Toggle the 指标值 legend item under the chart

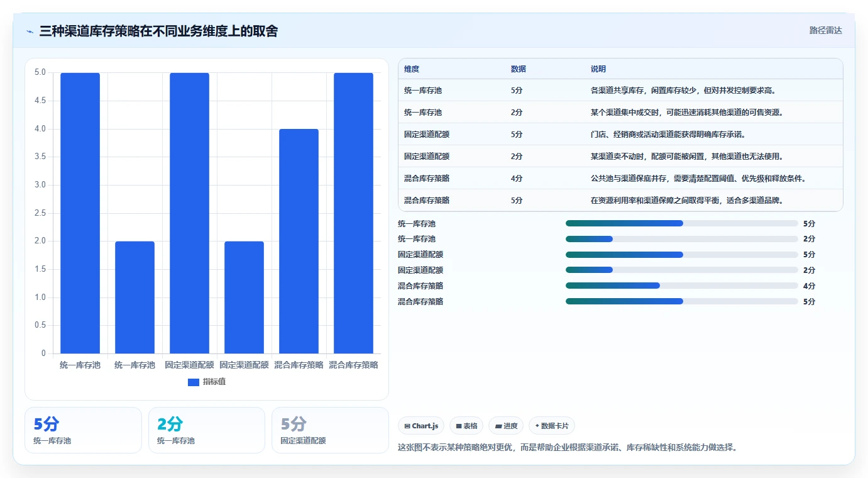click(207, 382)
